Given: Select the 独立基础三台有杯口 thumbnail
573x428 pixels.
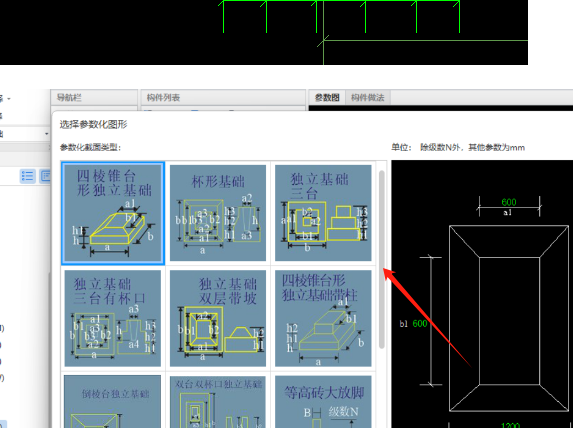Looking at the screenshot, I should click(x=113, y=318).
